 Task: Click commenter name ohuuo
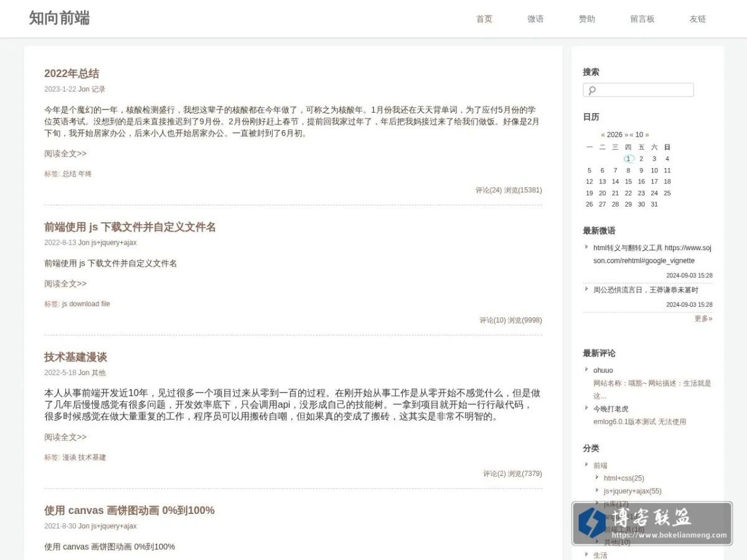(x=603, y=370)
